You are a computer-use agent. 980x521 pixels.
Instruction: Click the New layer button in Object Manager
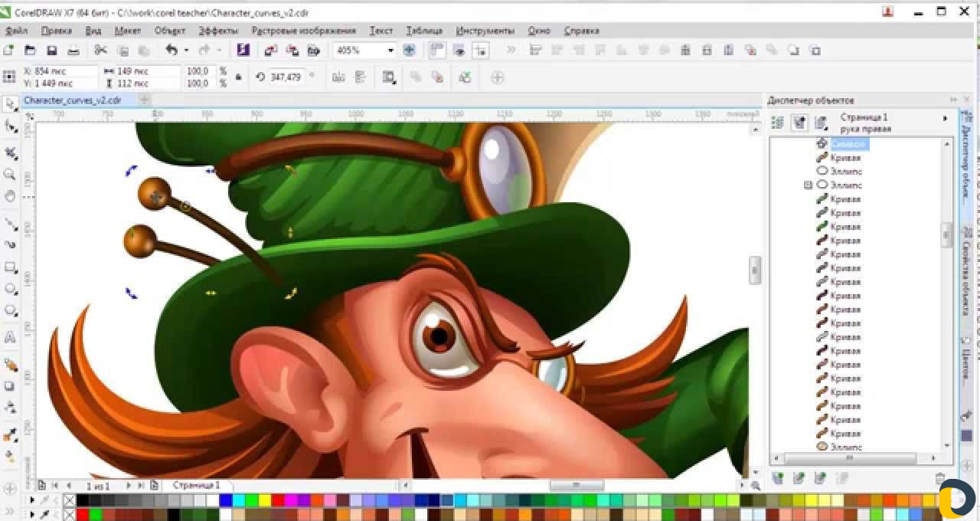tap(778, 479)
